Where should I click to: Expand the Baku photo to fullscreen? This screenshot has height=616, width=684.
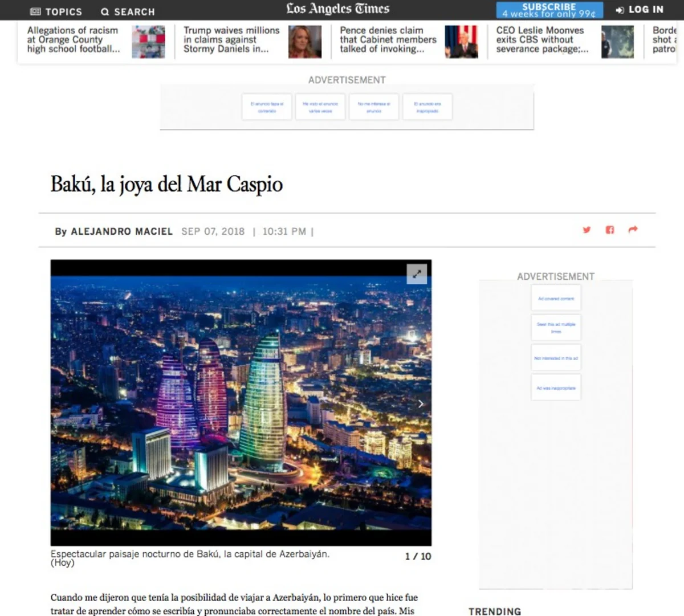tap(417, 274)
